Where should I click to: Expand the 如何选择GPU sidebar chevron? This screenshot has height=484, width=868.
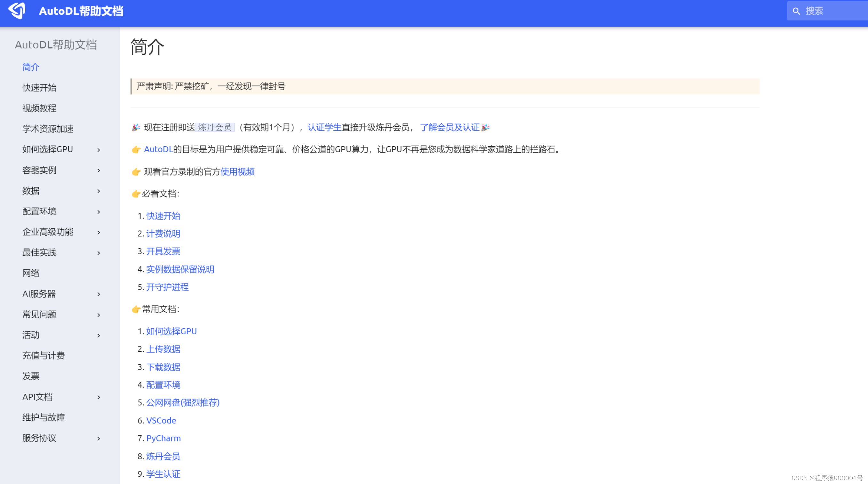pyautogui.click(x=99, y=150)
